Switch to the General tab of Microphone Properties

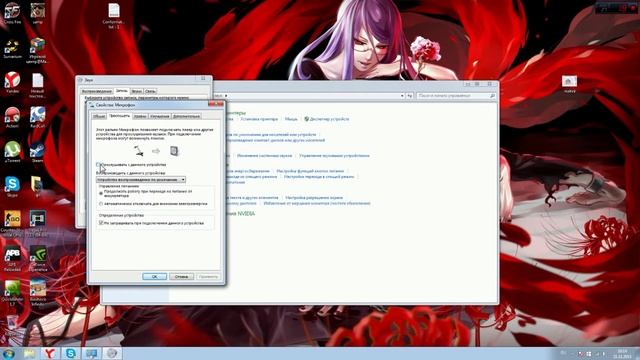[99, 116]
